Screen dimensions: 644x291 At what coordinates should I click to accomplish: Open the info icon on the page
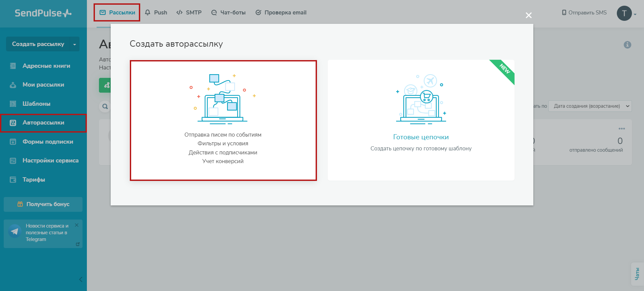tap(627, 45)
